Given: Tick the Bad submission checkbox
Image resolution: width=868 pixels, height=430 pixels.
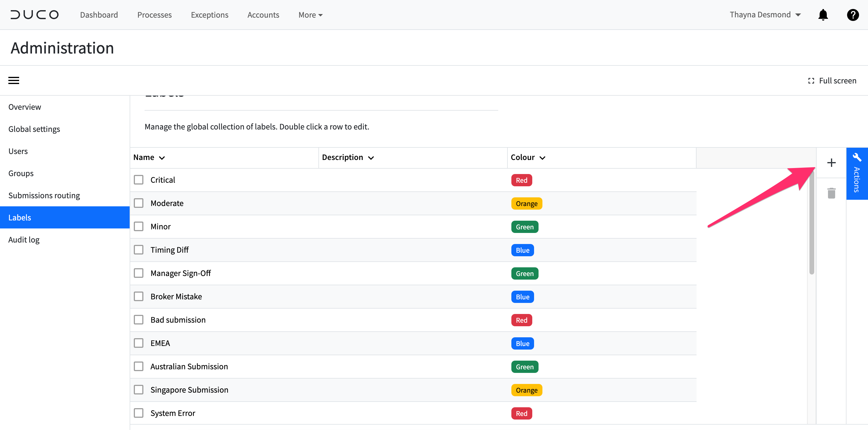Looking at the screenshot, I should coord(139,319).
